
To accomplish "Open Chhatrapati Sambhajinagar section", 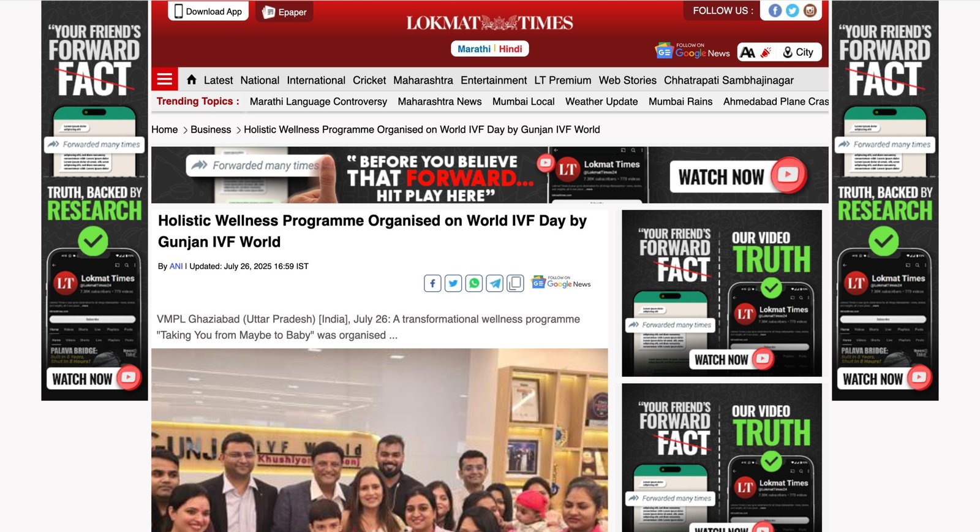I will click(x=729, y=80).
